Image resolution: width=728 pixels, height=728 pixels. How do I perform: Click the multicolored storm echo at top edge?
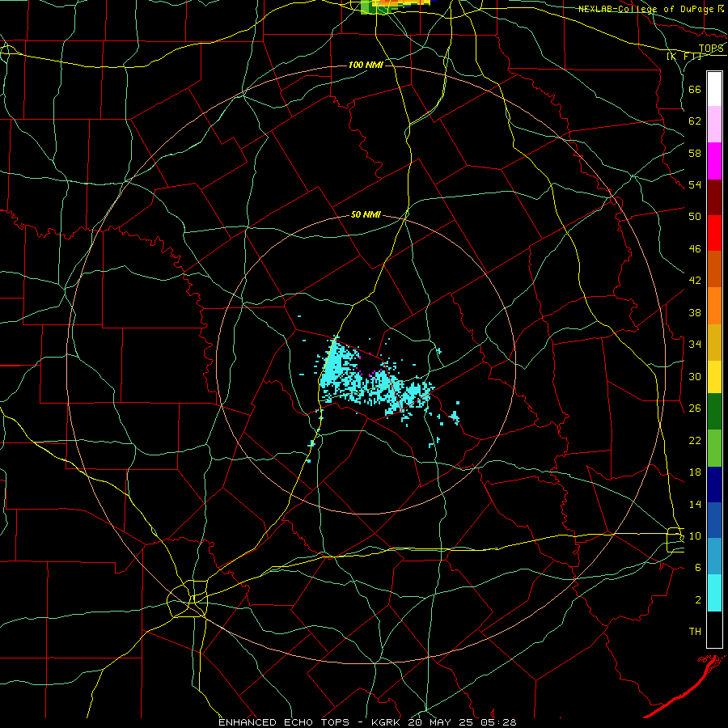(398, 6)
